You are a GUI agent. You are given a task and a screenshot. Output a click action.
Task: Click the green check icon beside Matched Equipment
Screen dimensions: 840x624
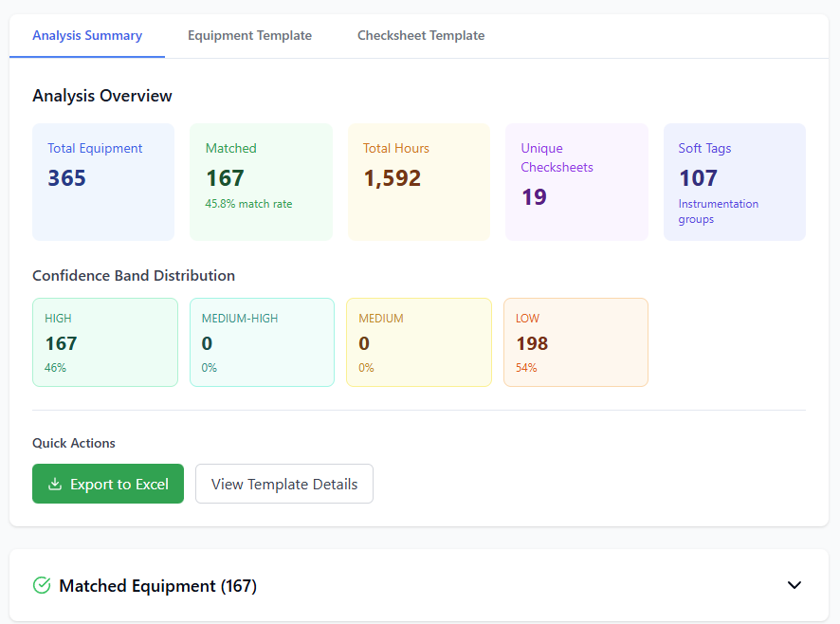coord(41,585)
